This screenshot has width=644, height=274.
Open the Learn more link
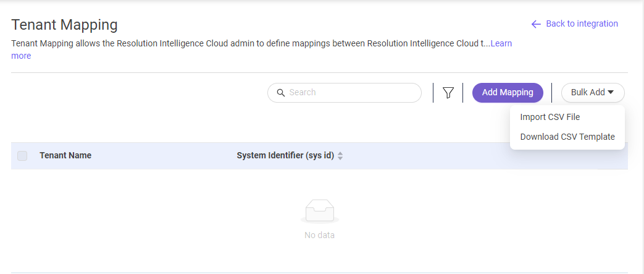[x=501, y=44]
